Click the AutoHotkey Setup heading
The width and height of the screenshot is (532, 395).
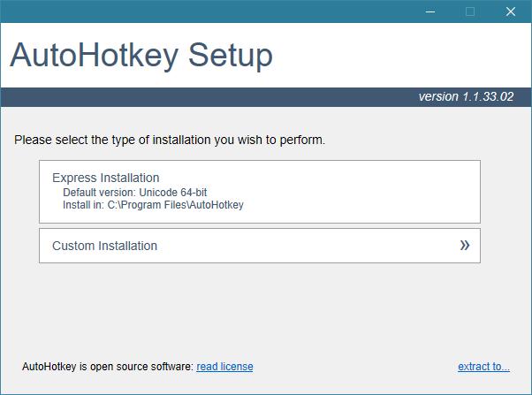coord(141,57)
